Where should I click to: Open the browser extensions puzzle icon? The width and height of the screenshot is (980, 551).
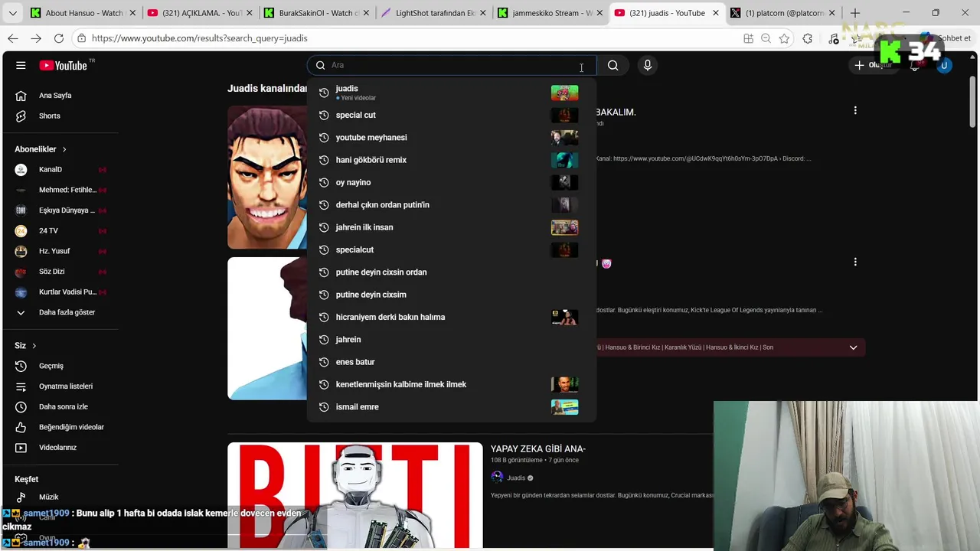(x=808, y=38)
